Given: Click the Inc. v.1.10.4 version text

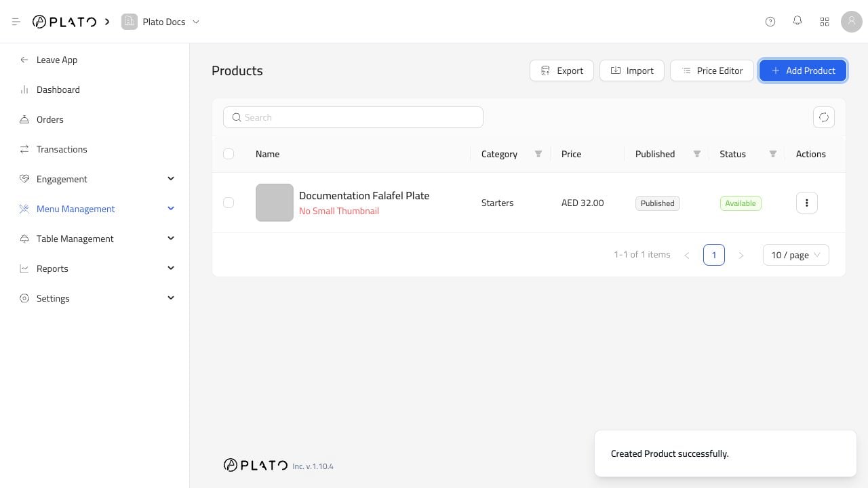Looking at the screenshot, I should 313,466.
